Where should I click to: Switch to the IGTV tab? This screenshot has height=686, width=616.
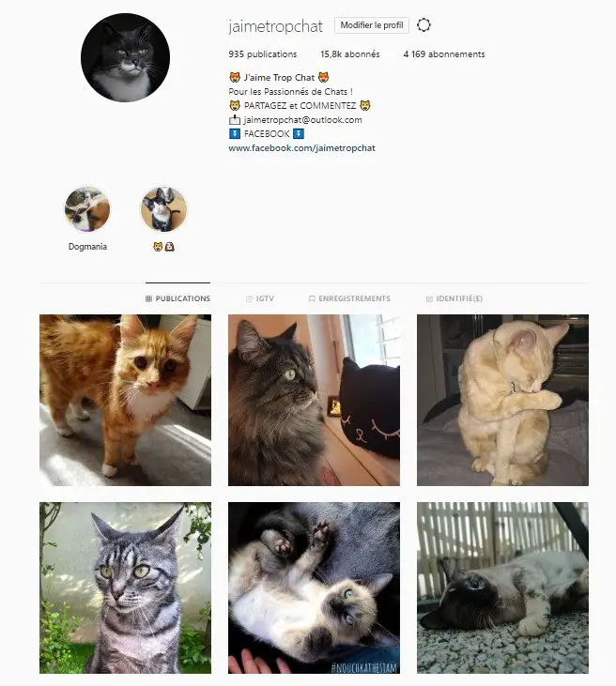[x=260, y=298]
